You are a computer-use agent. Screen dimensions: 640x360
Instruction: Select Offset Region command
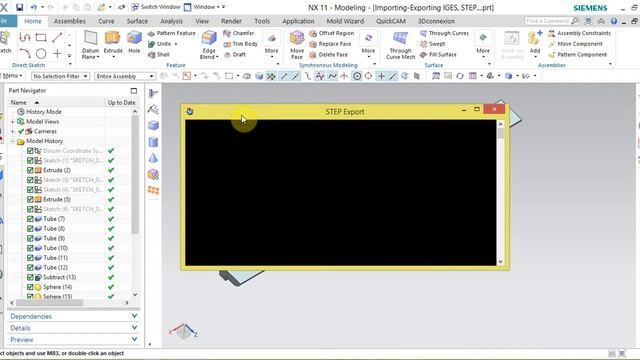pos(331,33)
